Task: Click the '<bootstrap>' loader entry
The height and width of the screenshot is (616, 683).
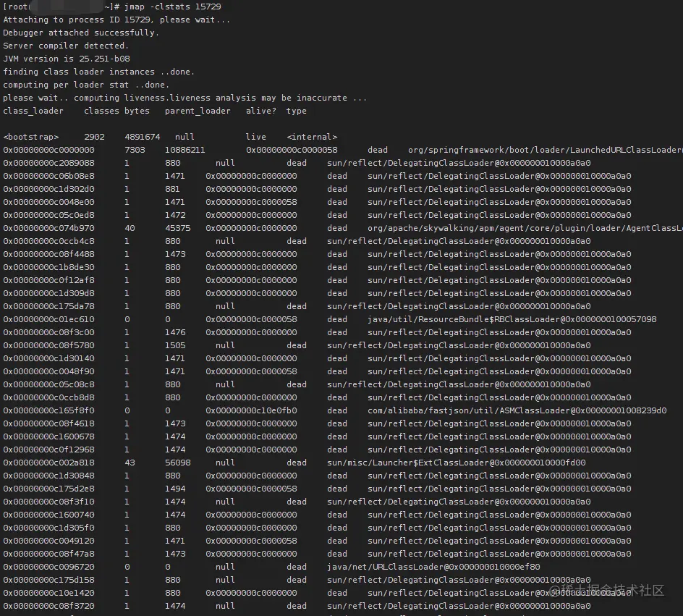Action: tap(31, 137)
